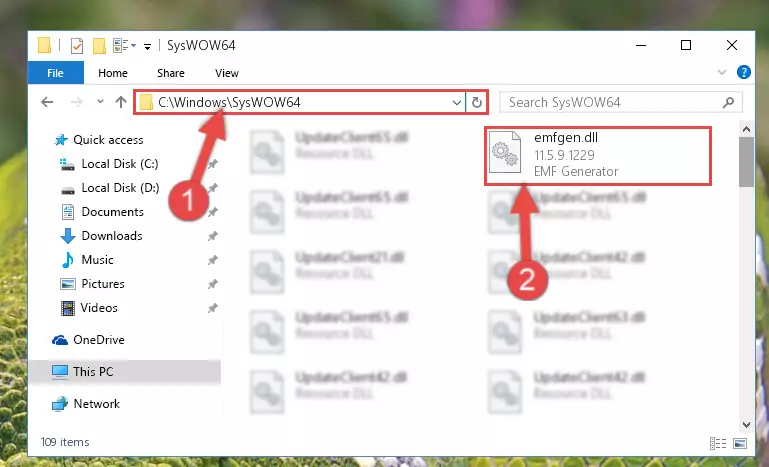This screenshot has width=769, height=467.
Task: Select OneDrive in navigation pane
Action: point(99,339)
